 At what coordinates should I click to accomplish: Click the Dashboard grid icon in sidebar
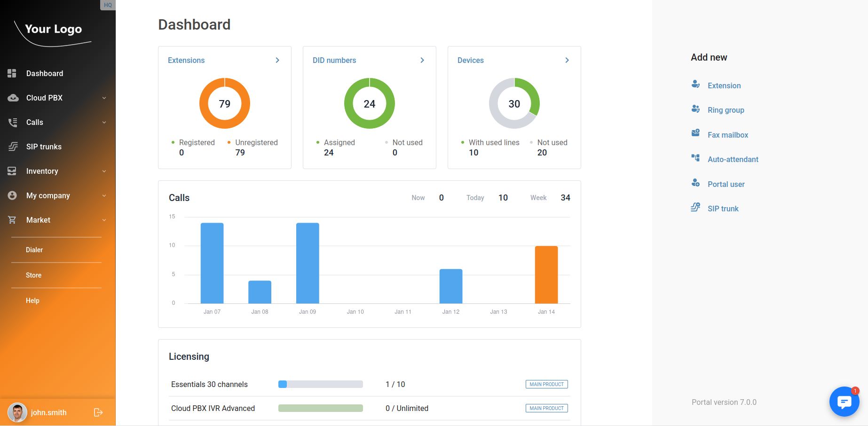pyautogui.click(x=12, y=73)
